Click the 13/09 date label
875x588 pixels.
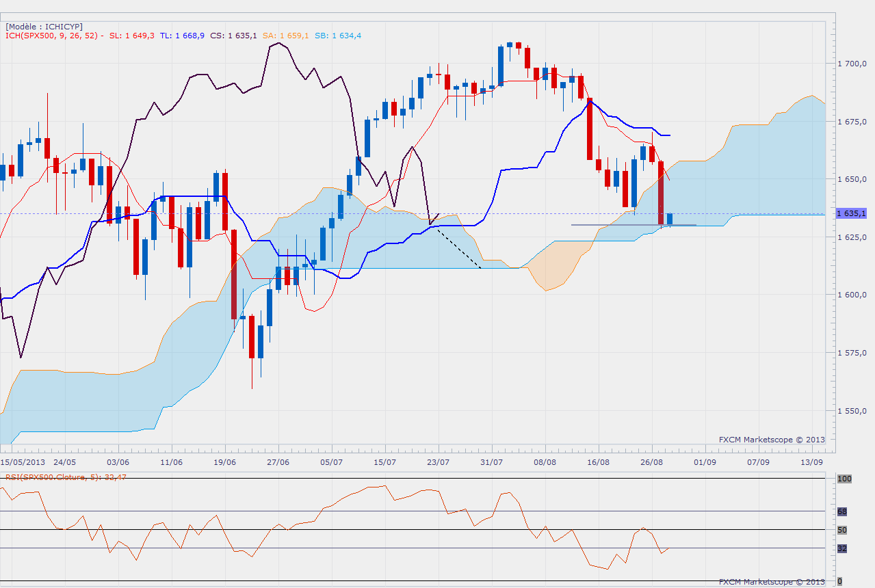click(812, 462)
